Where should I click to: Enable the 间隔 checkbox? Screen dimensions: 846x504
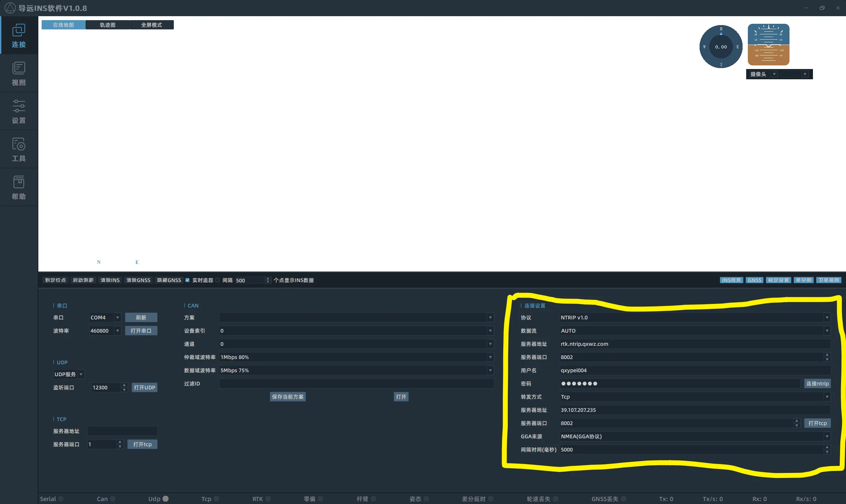217,280
